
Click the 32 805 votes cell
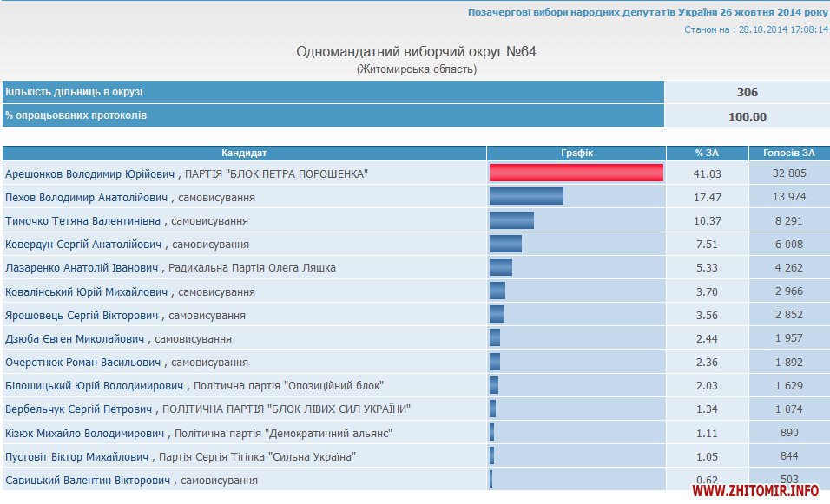coord(789,173)
